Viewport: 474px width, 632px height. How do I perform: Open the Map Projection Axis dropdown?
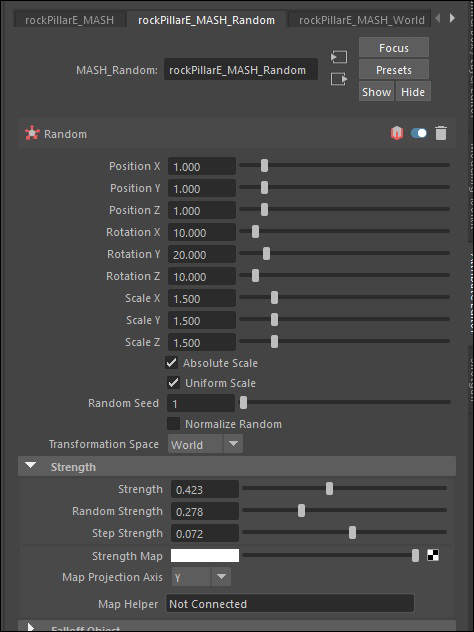(x=201, y=577)
